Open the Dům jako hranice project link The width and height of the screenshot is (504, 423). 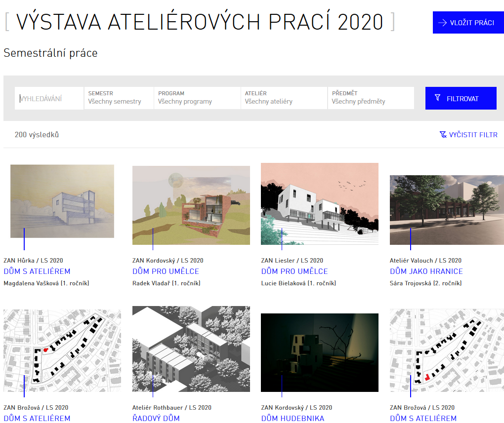[x=426, y=271]
